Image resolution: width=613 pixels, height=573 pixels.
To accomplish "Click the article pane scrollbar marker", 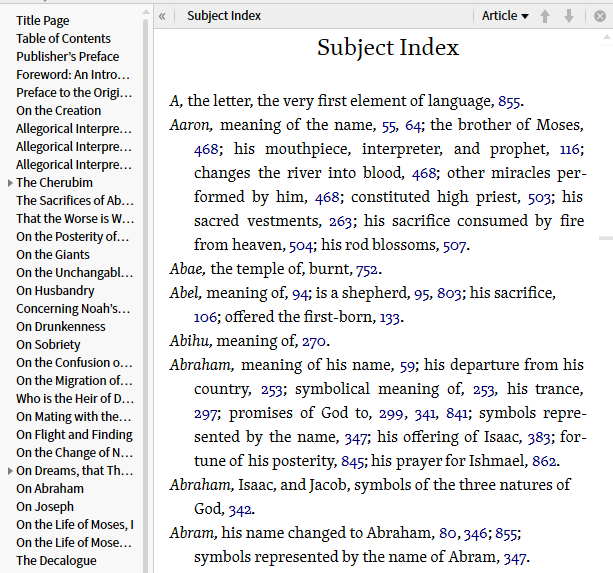I will 605,238.
